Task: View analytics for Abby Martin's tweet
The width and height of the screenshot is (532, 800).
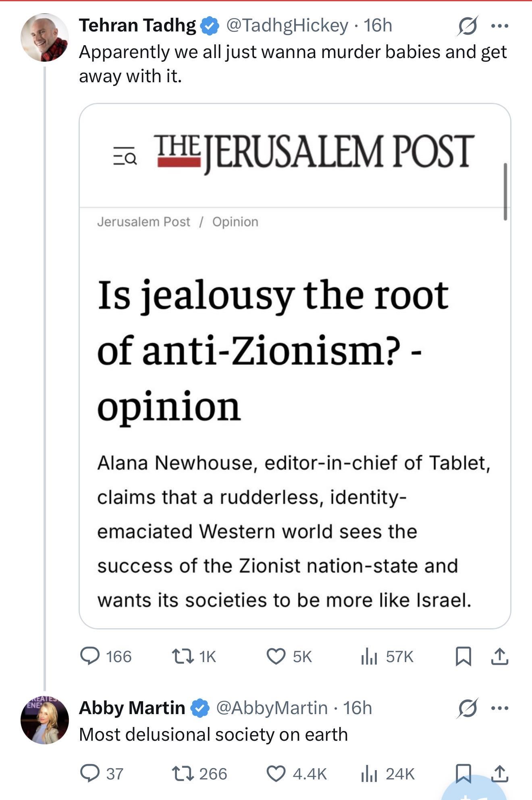Action: (x=369, y=773)
